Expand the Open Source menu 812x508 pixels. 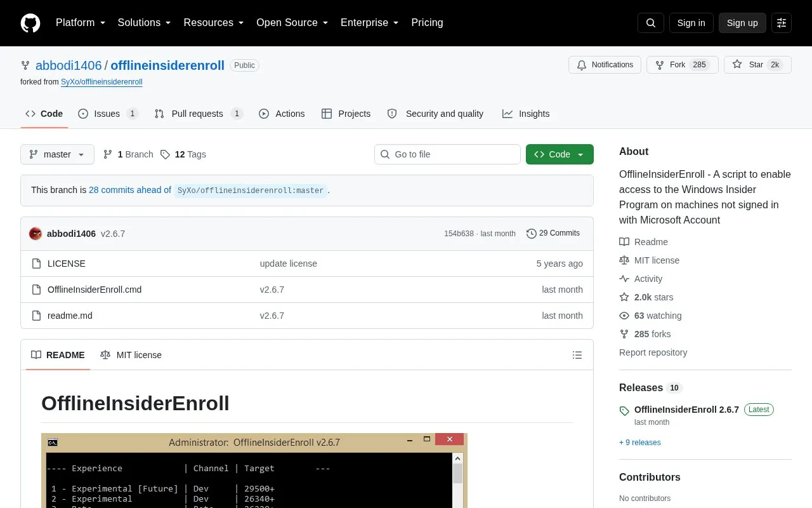point(292,23)
